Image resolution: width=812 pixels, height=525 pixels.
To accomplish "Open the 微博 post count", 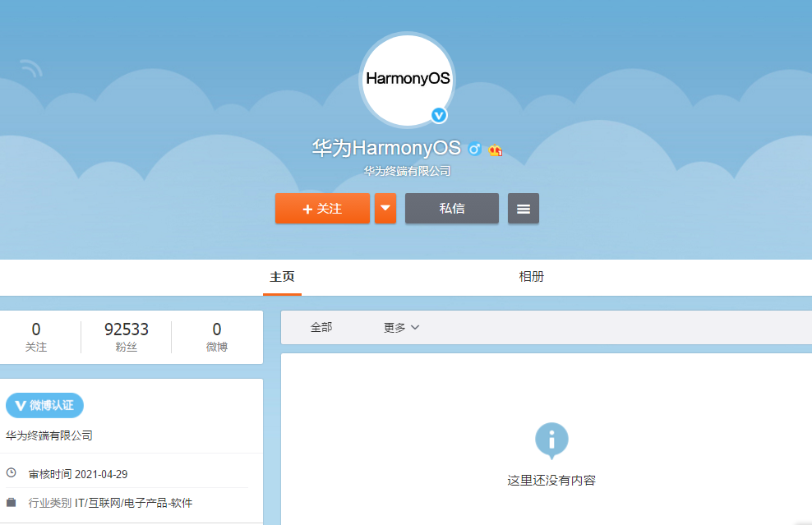I will pos(217,337).
